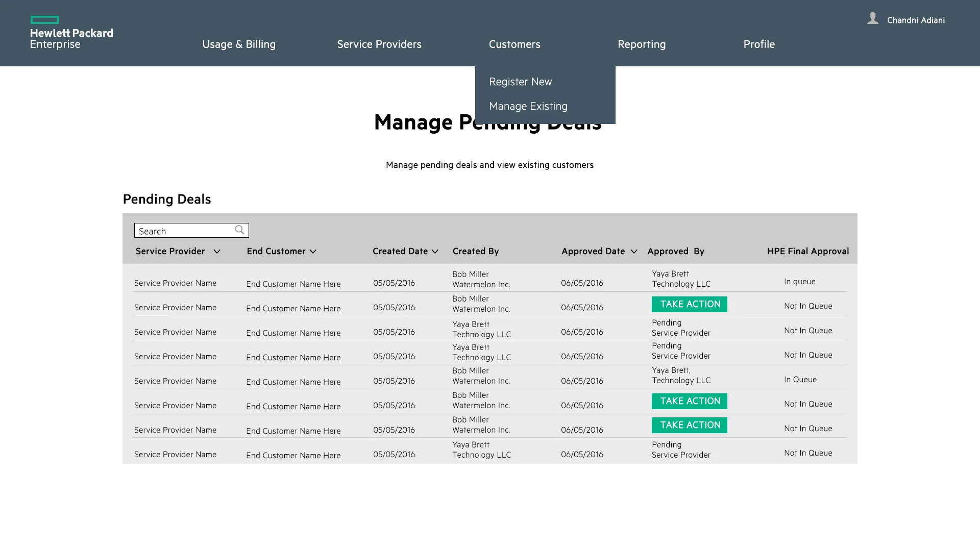This screenshot has width=980, height=551.
Task: Select Register New from Customers dropdown
Action: point(520,82)
